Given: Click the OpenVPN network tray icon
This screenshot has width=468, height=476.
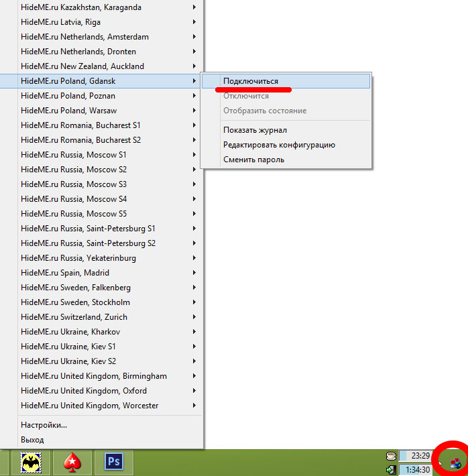Looking at the screenshot, I should (455, 463).
